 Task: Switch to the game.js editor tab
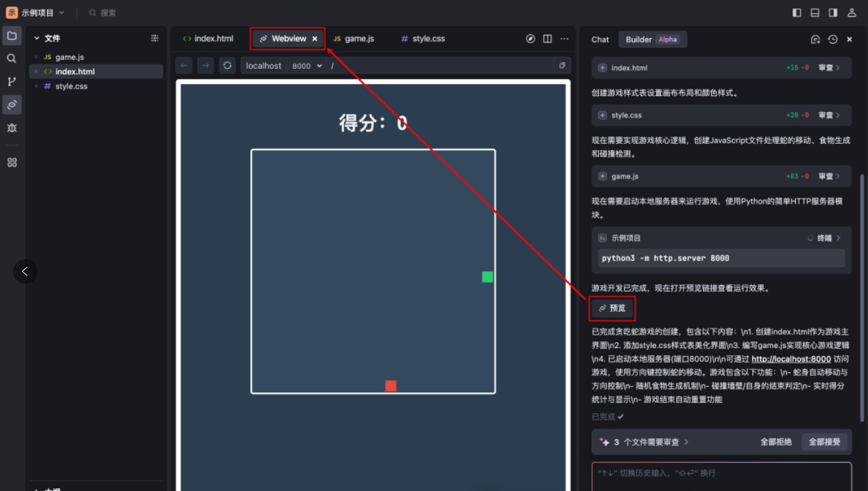(354, 39)
